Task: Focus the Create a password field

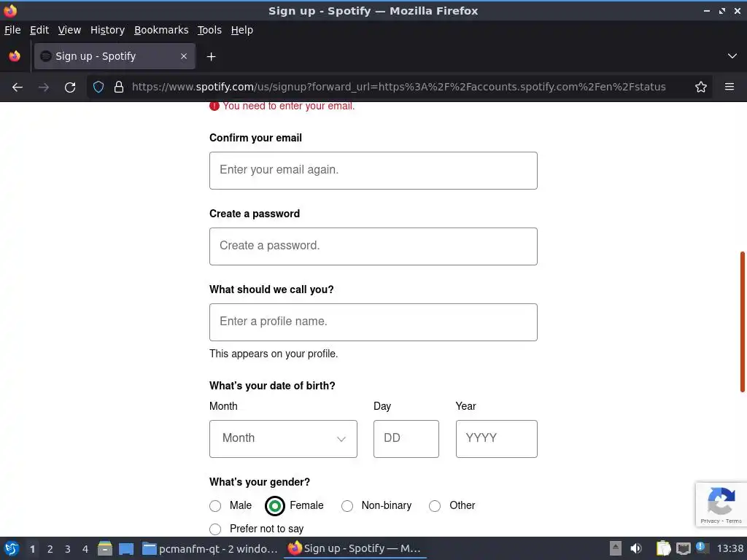Action: coord(373,246)
